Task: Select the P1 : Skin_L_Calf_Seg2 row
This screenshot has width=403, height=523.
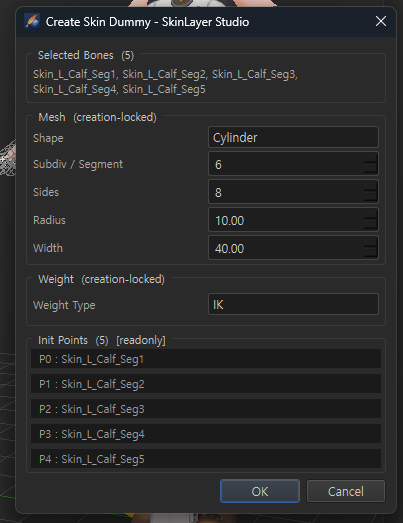Action: pos(206,384)
